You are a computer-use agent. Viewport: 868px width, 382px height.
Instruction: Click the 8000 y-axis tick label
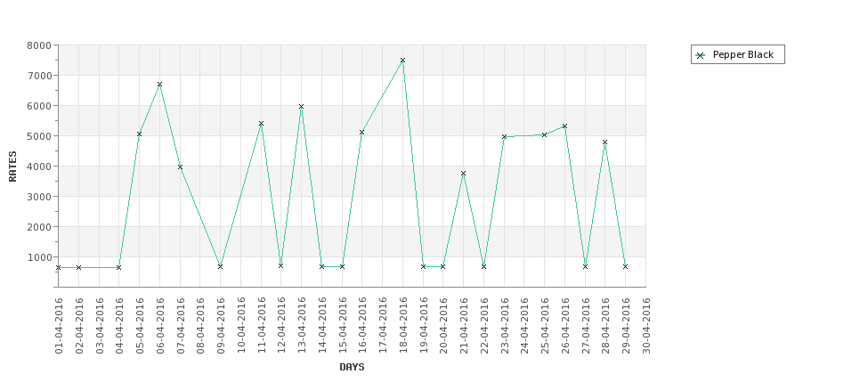coord(39,45)
